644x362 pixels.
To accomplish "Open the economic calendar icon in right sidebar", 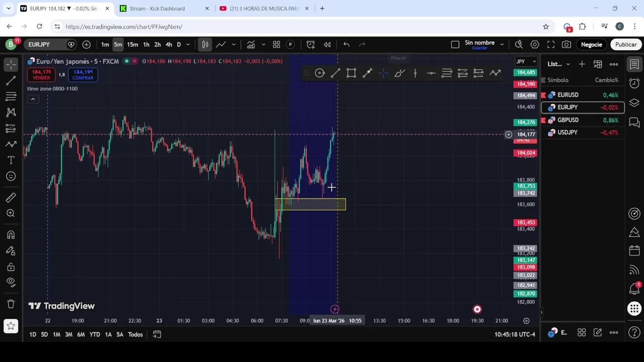I will (634, 251).
